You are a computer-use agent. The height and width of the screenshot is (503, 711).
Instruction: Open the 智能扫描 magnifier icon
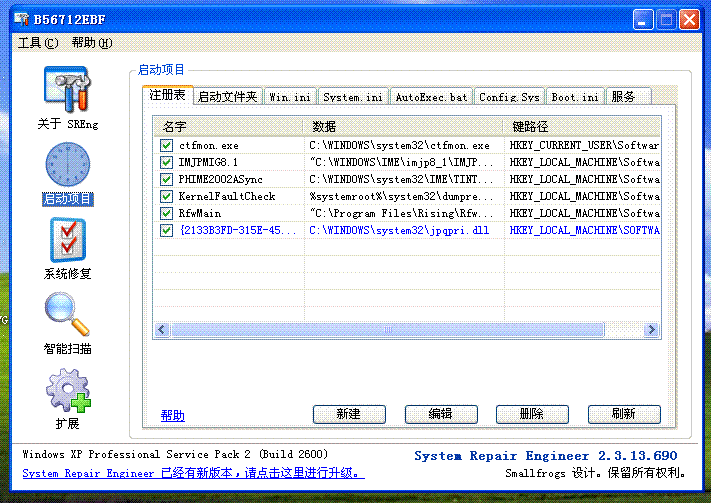point(67,314)
